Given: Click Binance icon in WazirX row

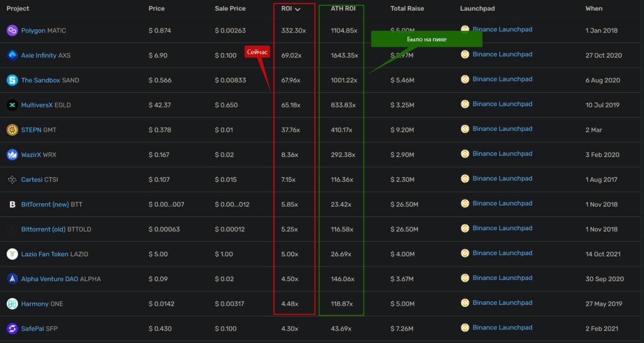Looking at the screenshot, I should [x=465, y=154].
